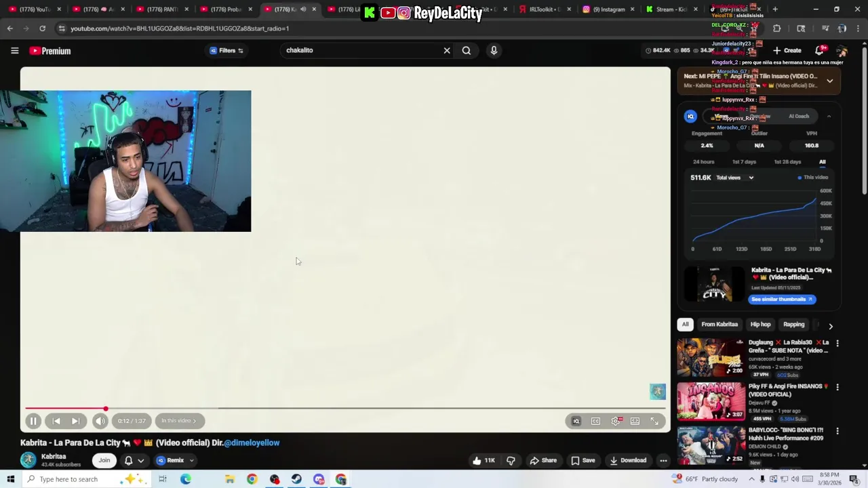Screen dimensions: 868x488
Task: Open 'SUBE NOTA' video thumbnail
Action: coord(711,358)
